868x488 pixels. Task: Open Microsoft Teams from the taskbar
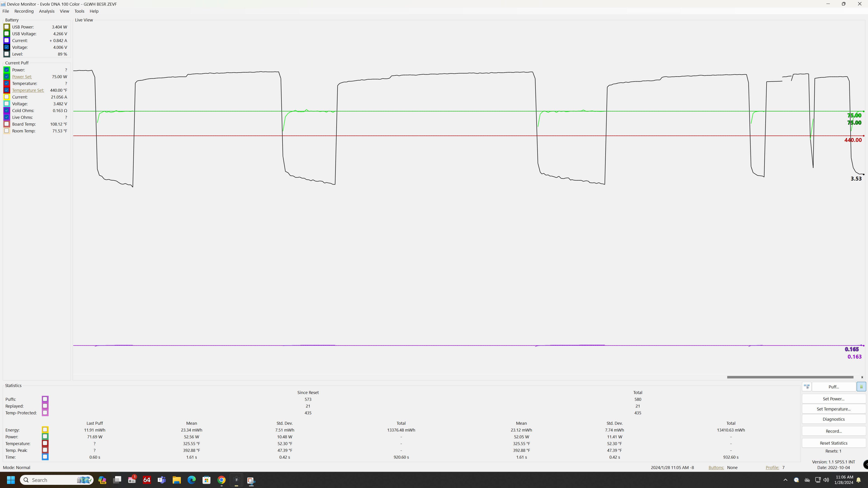click(162, 480)
